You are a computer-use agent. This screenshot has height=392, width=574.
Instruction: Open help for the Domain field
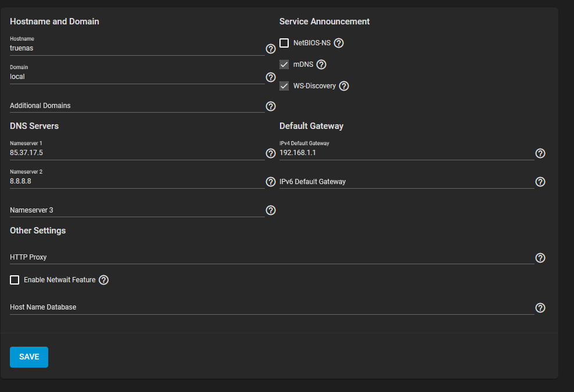coord(271,77)
